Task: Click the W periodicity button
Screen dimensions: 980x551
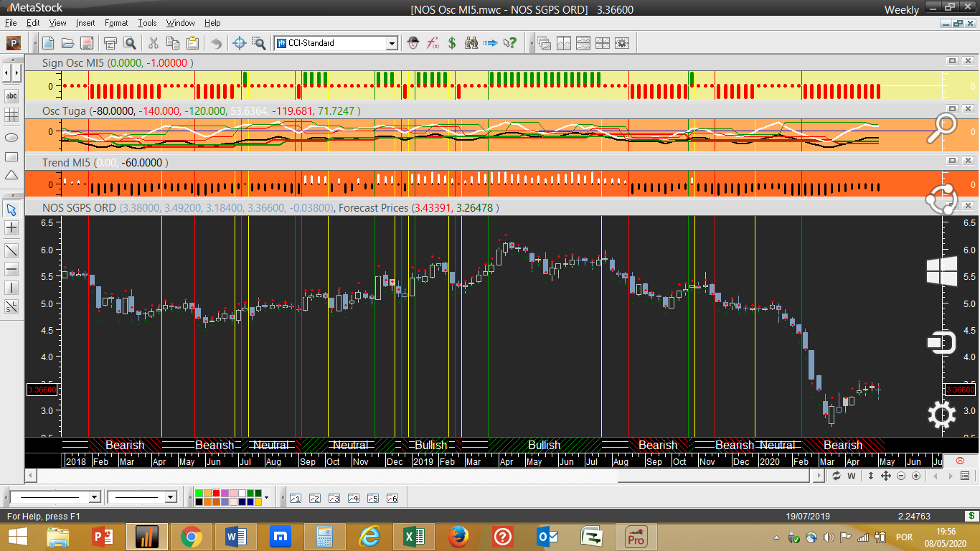Action: (x=852, y=476)
